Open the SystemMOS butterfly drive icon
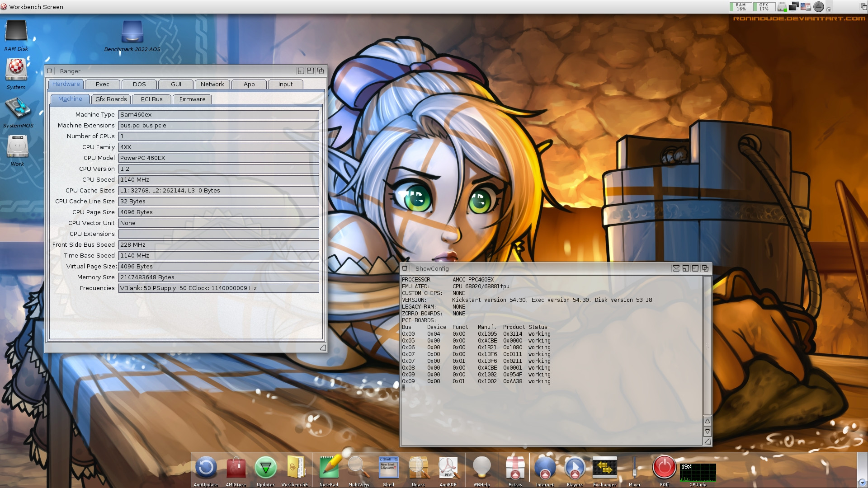Image resolution: width=868 pixels, height=488 pixels. (x=17, y=108)
